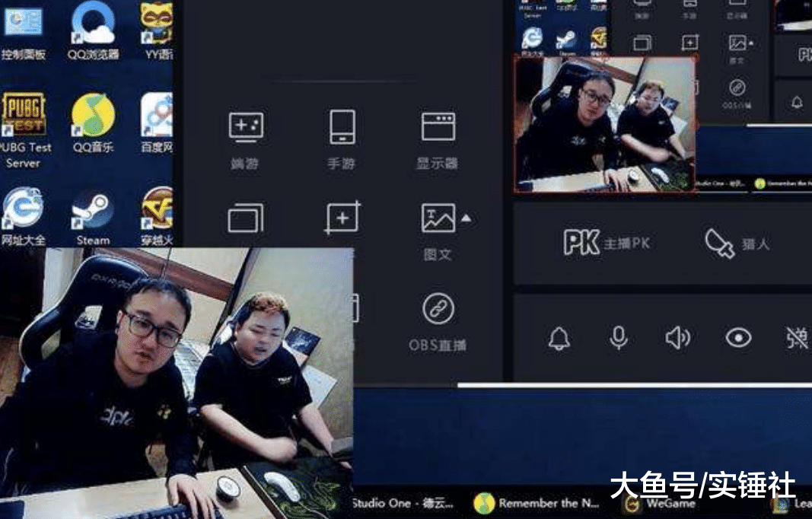This screenshot has height=519, width=812.
Task: Toggle the crossed-out 弹 bullet comments icon
Action: point(798,338)
